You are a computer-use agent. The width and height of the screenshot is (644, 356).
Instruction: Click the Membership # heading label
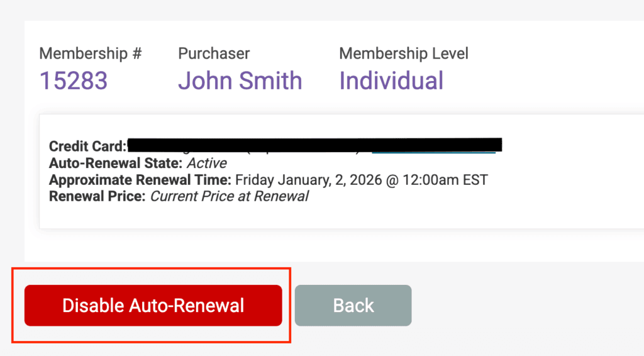pos(91,53)
